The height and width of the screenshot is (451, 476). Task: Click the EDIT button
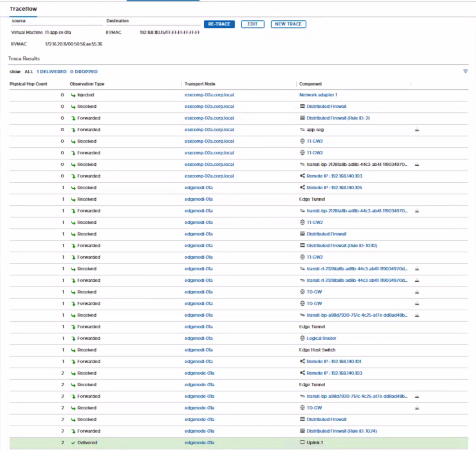tap(253, 24)
